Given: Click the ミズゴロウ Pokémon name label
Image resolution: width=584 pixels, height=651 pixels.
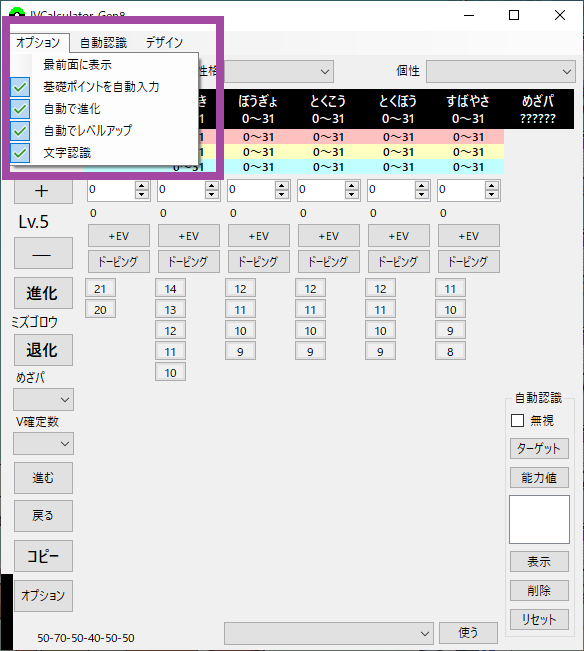Looking at the screenshot, I should [34, 322].
